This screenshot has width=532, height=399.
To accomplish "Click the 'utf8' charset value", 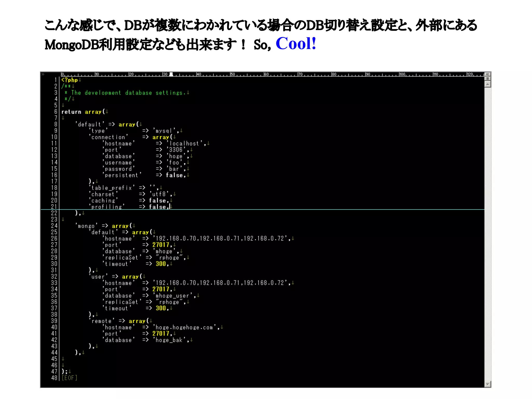I will pos(159,194).
